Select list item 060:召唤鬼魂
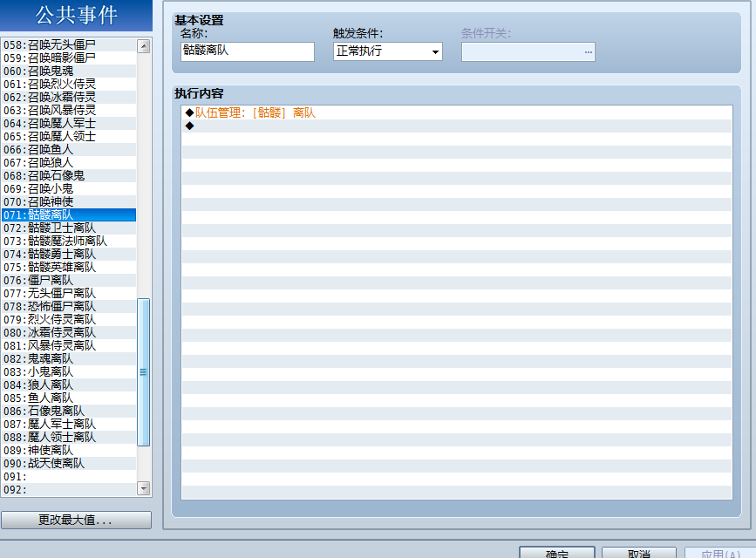The width and height of the screenshot is (756, 558). [x=69, y=71]
